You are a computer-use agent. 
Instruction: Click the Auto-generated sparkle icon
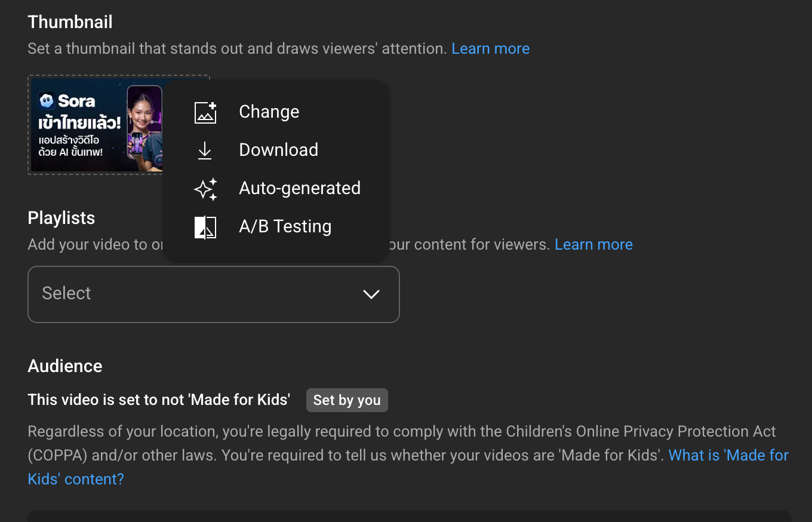(x=205, y=189)
